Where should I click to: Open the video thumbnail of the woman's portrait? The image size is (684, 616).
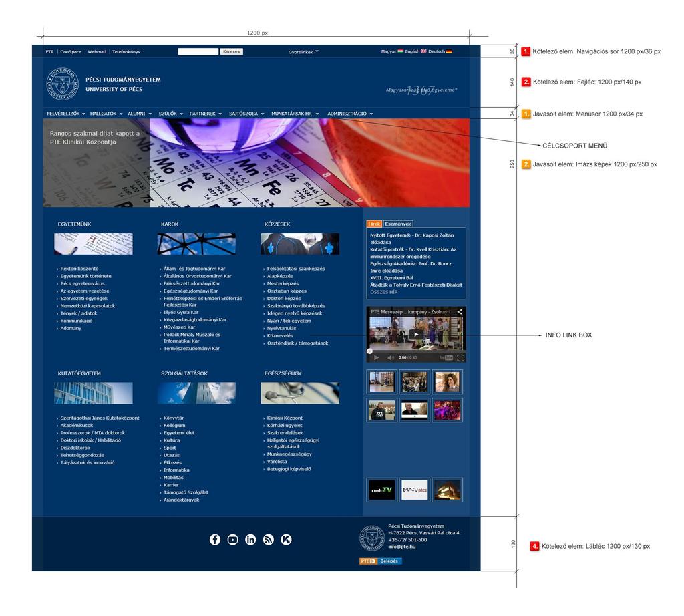coord(447,381)
